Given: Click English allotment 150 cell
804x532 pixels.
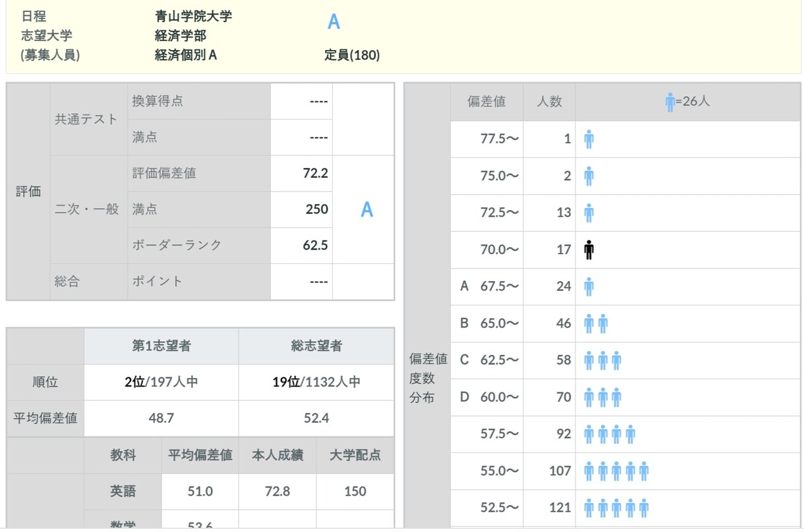Looking at the screenshot, I should [355, 491].
